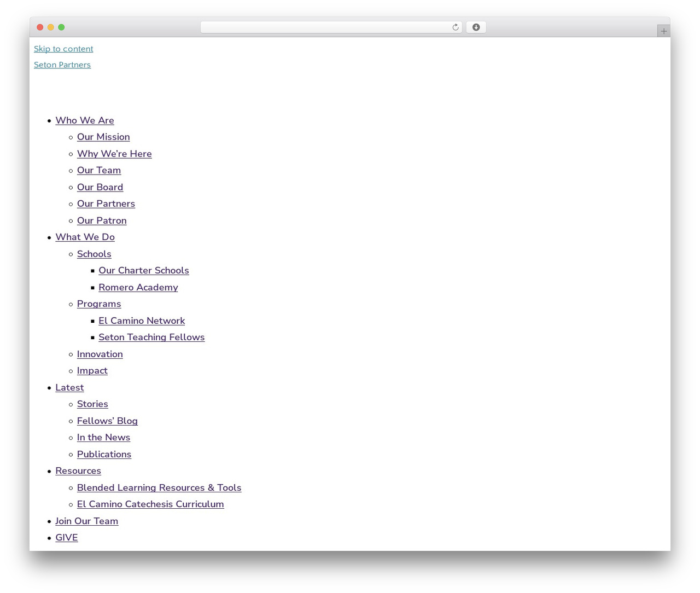The height and width of the screenshot is (593, 700).
Task: Go to the Stories page
Action: coord(92,404)
